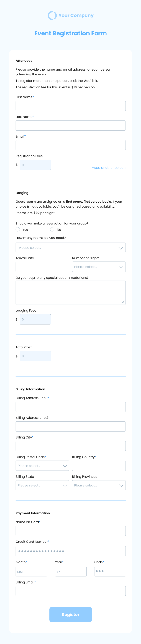Click the Register button
Image resolution: width=141 pixels, height=644 pixels.
tap(70, 615)
